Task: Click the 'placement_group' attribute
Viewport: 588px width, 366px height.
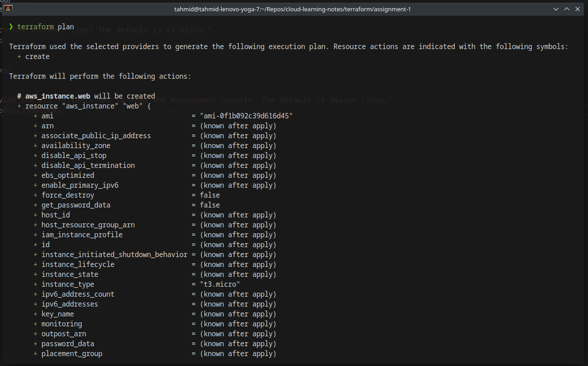Action: click(72, 354)
